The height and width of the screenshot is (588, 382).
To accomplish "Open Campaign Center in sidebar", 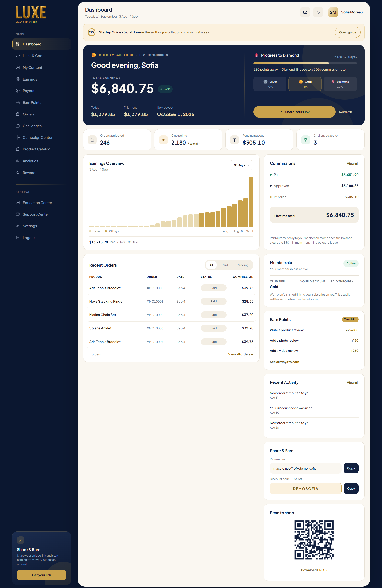I will tap(42, 138).
